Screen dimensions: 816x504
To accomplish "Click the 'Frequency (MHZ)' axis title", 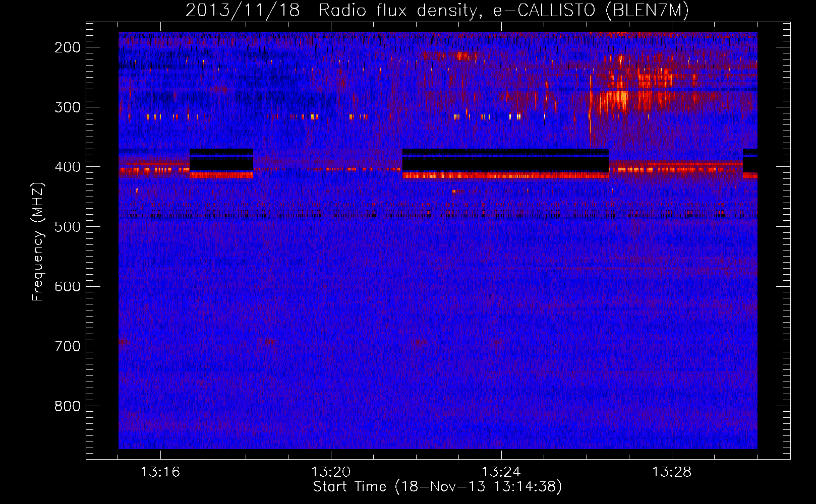I will (x=38, y=241).
